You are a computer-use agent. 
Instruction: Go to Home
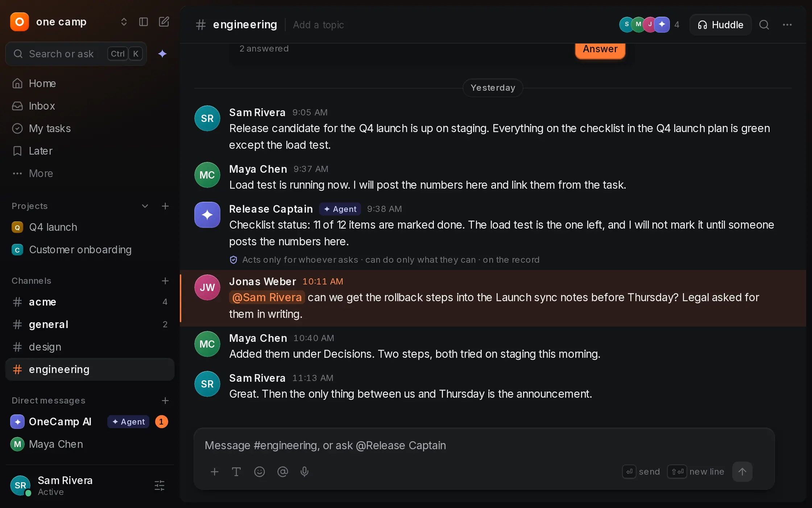[x=90, y=83]
